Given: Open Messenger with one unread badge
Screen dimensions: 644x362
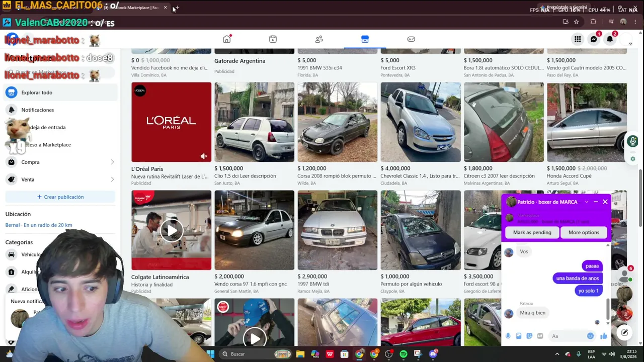Looking at the screenshot, I should coord(594,39).
